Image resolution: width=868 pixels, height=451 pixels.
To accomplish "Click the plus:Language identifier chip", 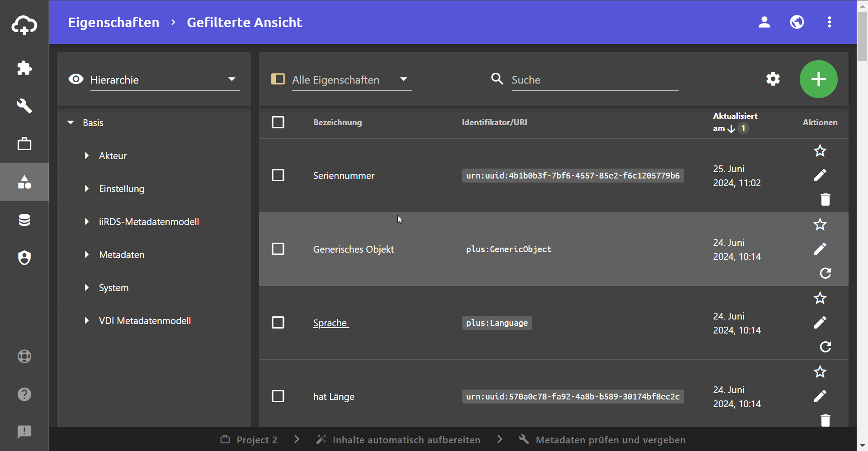I will tap(497, 323).
